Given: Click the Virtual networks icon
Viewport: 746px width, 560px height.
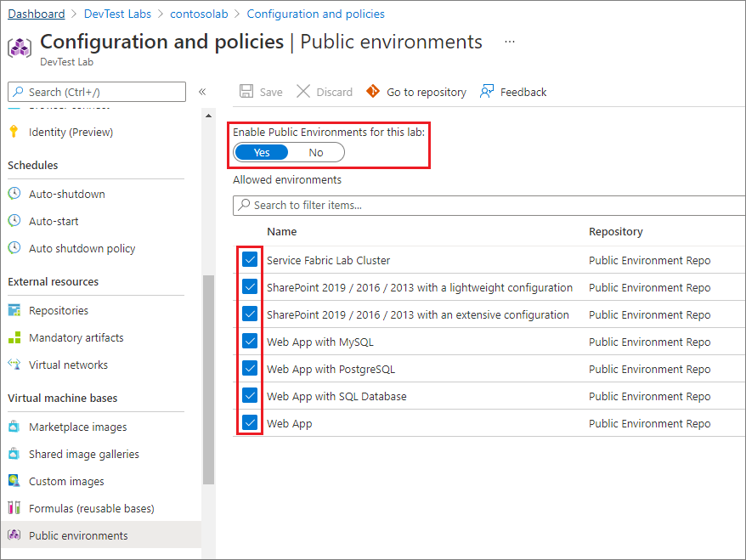Looking at the screenshot, I should point(14,365).
